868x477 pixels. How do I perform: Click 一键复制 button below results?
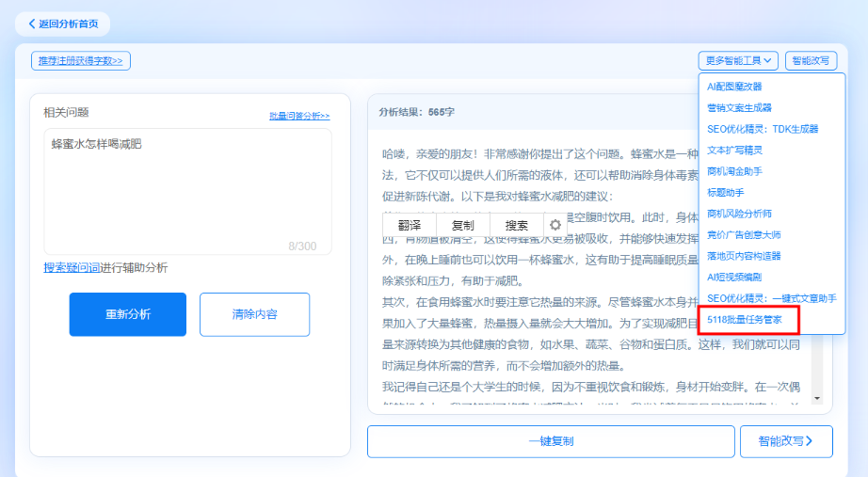pos(551,440)
